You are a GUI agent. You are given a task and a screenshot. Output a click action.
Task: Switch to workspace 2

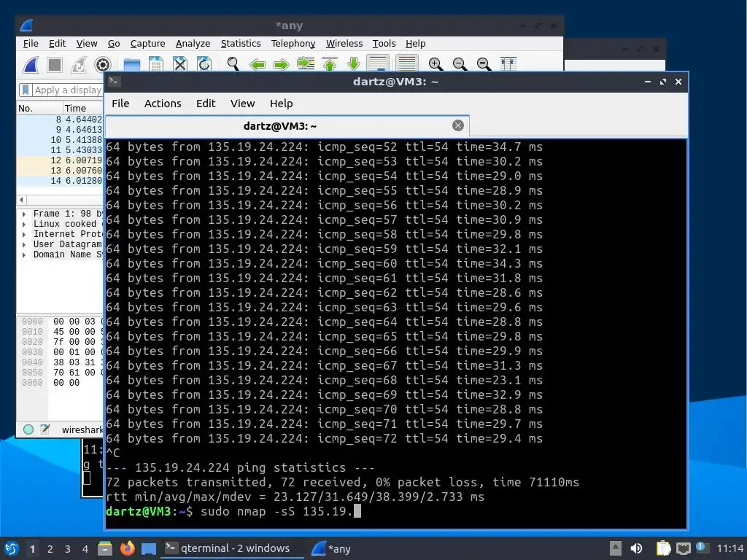pyautogui.click(x=50, y=549)
